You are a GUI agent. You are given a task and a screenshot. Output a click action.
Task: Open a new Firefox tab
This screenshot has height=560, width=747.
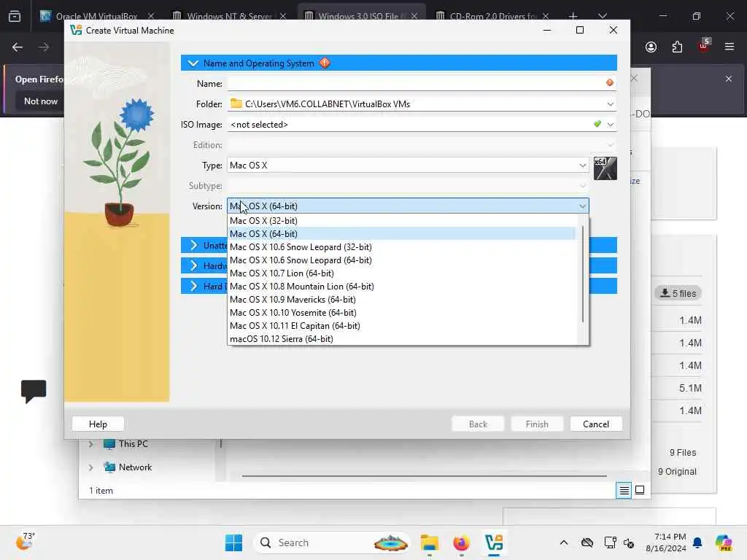pyautogui.click(x=573, y=16)
